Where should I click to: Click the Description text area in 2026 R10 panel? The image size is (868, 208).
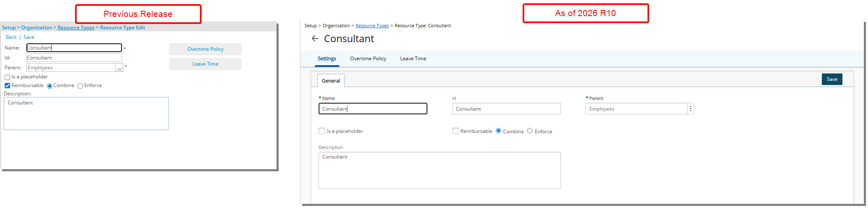click(439, 170)
